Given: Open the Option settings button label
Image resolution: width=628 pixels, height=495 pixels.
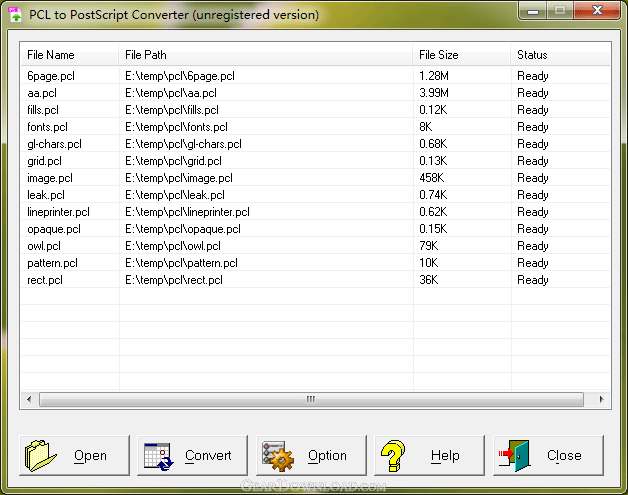Looking at the screenshot, I should pos(327,456).
